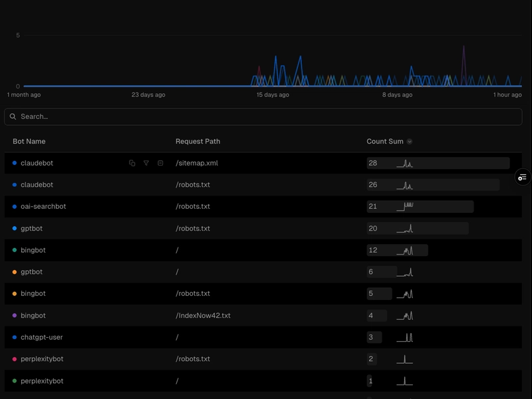Click sort arrow next to Count Sum

click(x=410, y=142)
